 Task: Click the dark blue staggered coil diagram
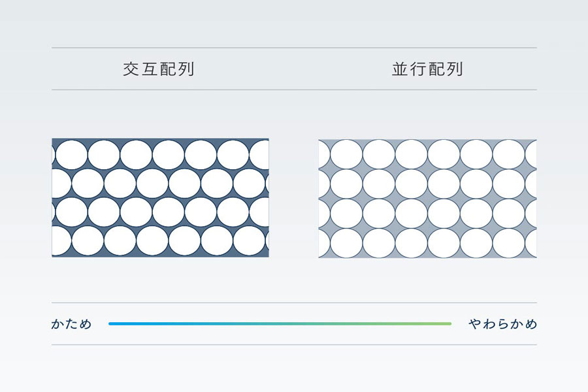(x=160, y=198)
